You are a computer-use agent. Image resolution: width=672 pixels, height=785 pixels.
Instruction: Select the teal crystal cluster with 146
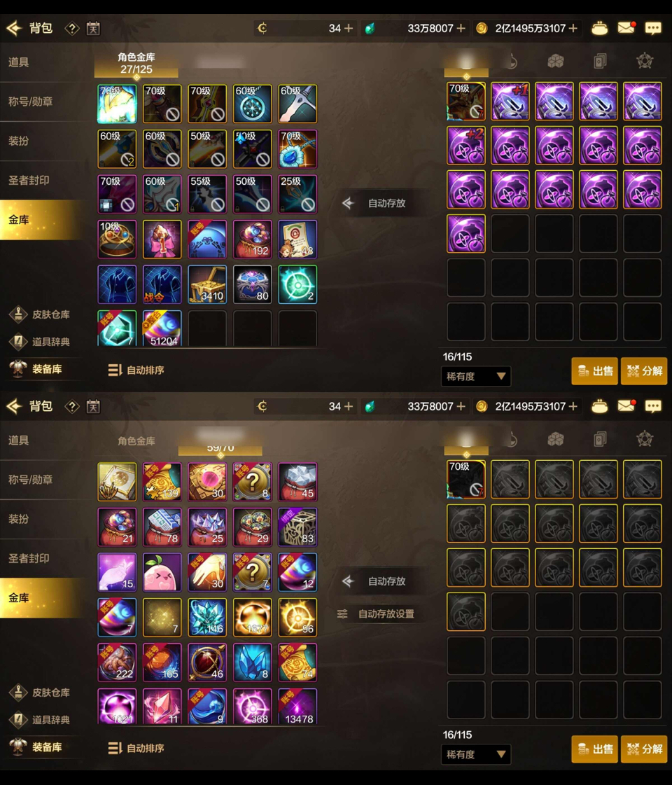207,618
